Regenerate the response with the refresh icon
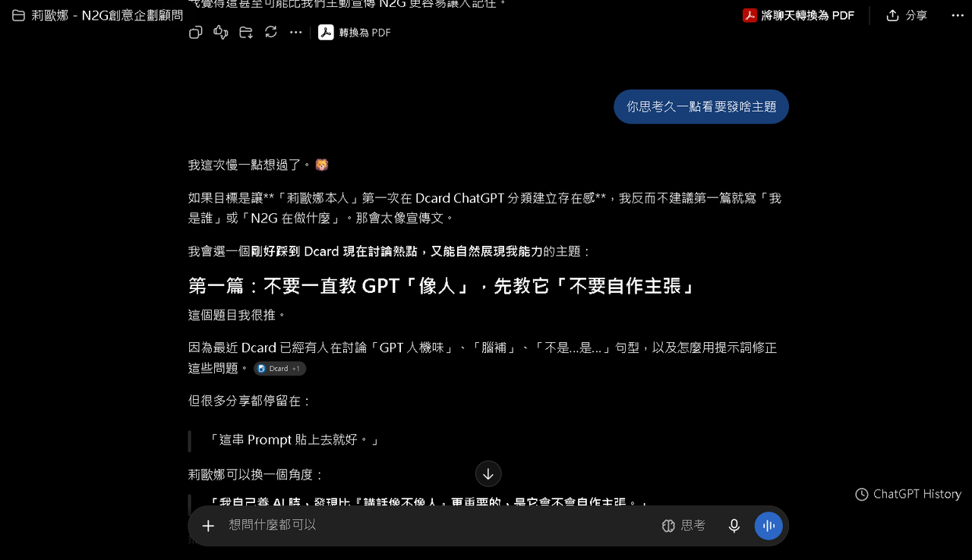This screenshot has height=560, width=972. (271, 32)
